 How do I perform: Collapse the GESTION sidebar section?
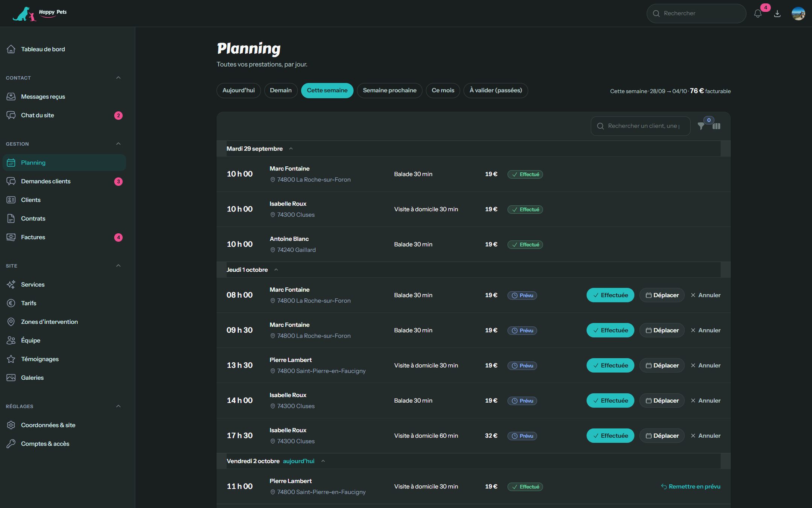click(118, 144)
